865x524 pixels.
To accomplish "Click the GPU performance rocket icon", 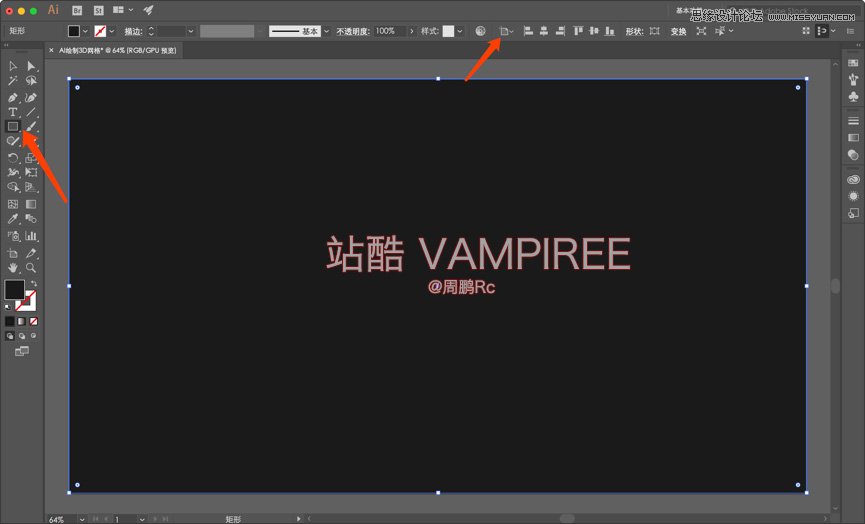I will coord(148,10).
